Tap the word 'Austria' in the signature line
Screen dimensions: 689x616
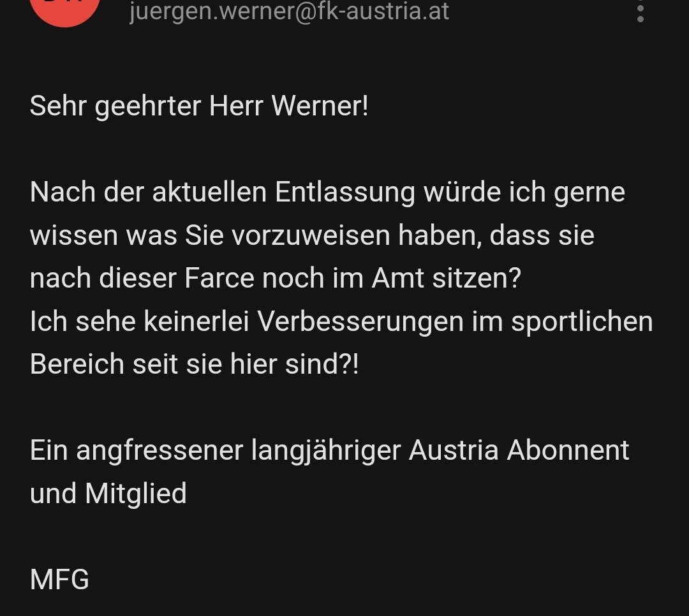tap(454, 451)
